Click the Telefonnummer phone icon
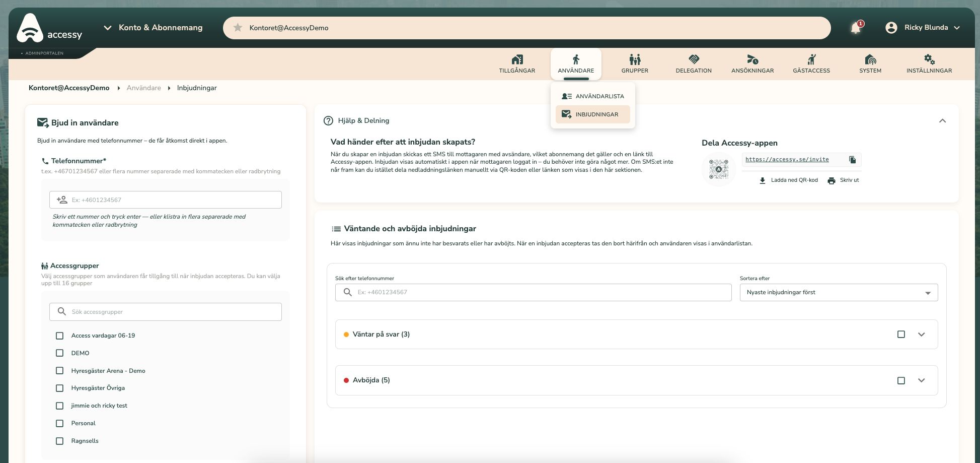980x463 pixels. pyautogui.click(x=45, y=161)
